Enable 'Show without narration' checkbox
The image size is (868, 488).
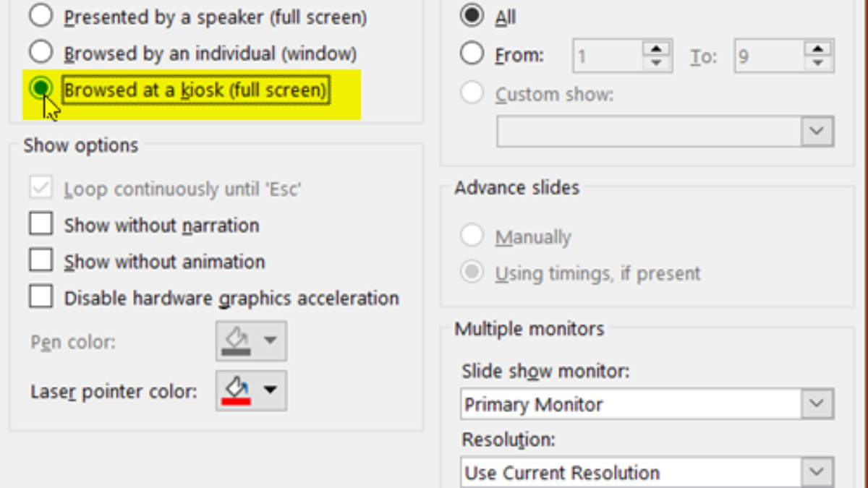pyautogui.click(x=41, y=223)
